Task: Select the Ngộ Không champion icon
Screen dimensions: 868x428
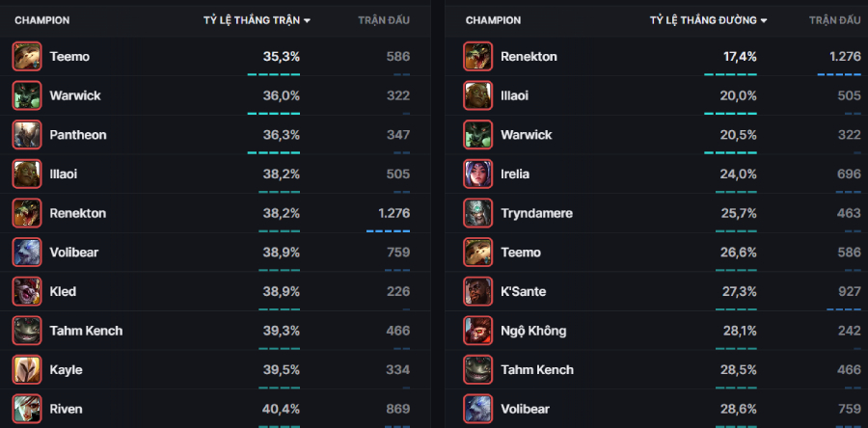Action: [477, 331]
